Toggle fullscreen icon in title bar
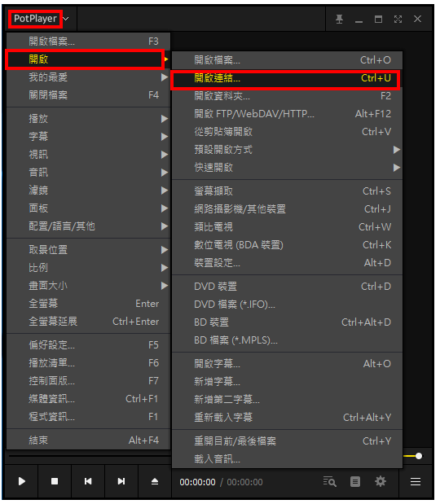 (398, 19)
